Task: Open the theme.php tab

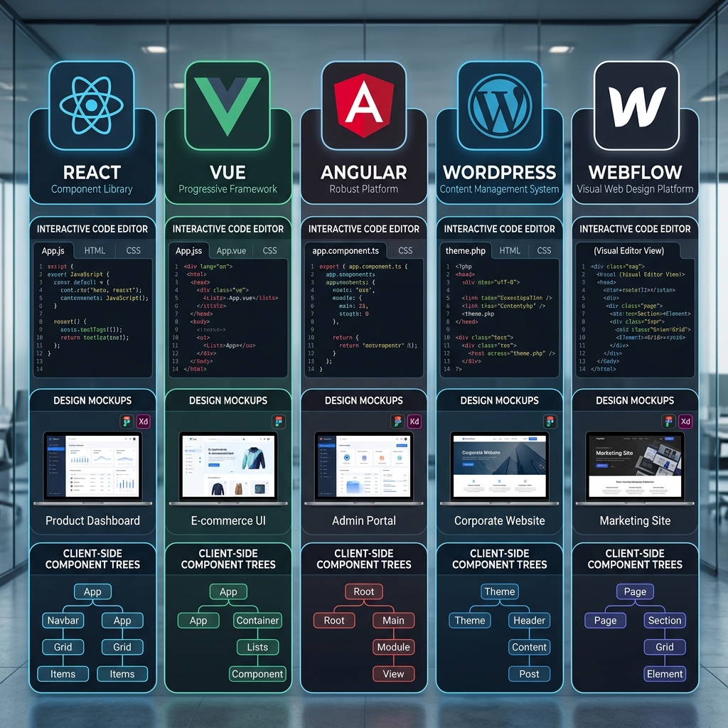Action: [x=465, y=251]
